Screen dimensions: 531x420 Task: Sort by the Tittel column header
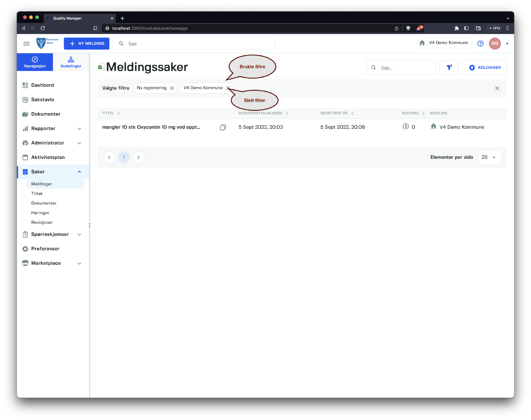pos(108,113)
